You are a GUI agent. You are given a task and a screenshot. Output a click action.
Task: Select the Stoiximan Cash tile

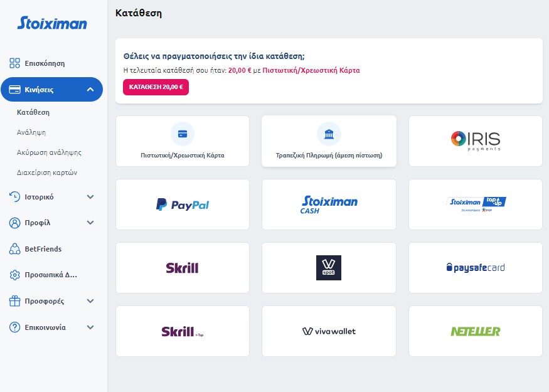pyautogui.click(x=329, y=204)
